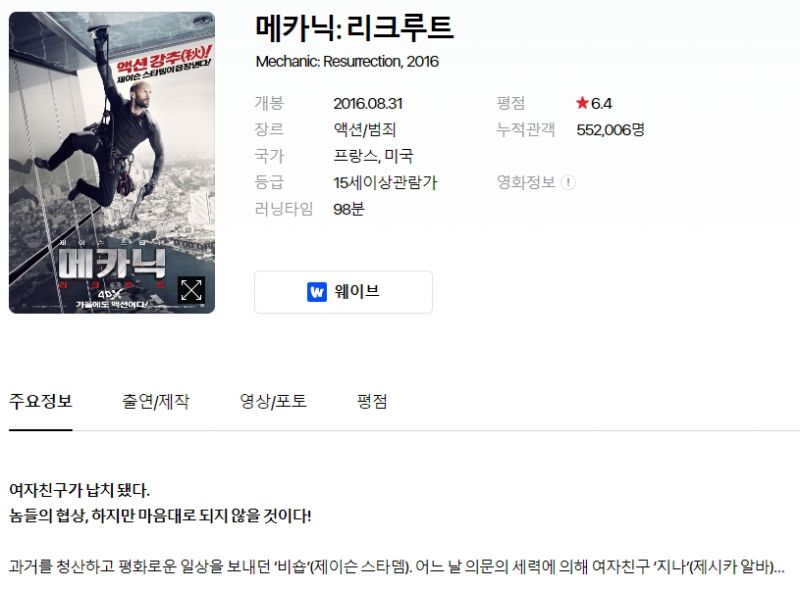This screenshot has height=589, width=800.
Task: Click the blue Wavve logo icon
Action: click(x=317, y=292)
